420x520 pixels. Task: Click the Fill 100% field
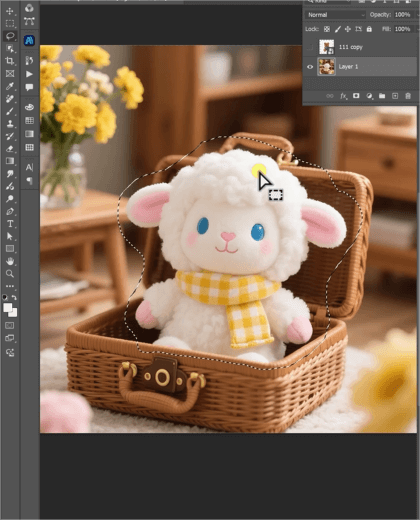403,29
